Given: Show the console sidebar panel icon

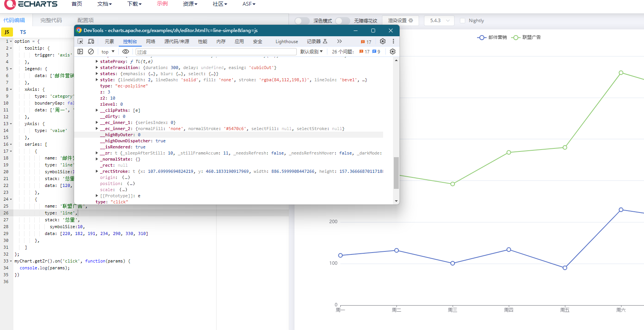Looking at the screenshot, I should (x=80, y=52).
